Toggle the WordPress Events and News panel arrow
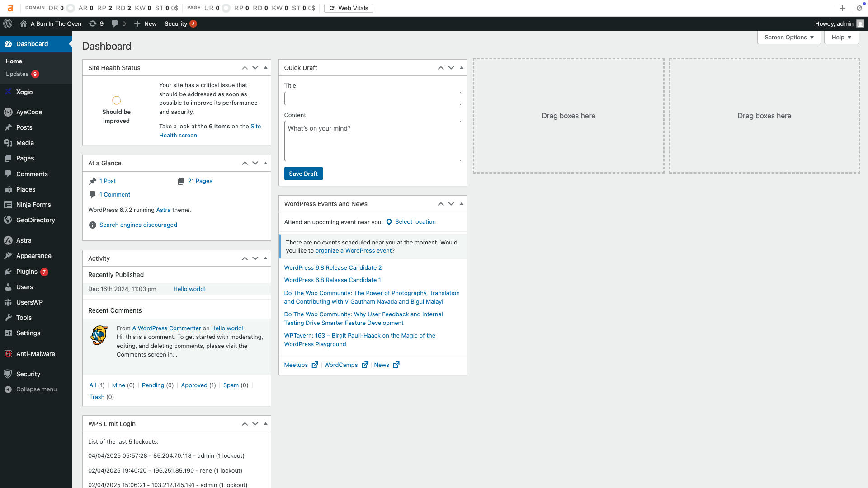This screenshot has width=868, height=488. (x=462, y=204)
